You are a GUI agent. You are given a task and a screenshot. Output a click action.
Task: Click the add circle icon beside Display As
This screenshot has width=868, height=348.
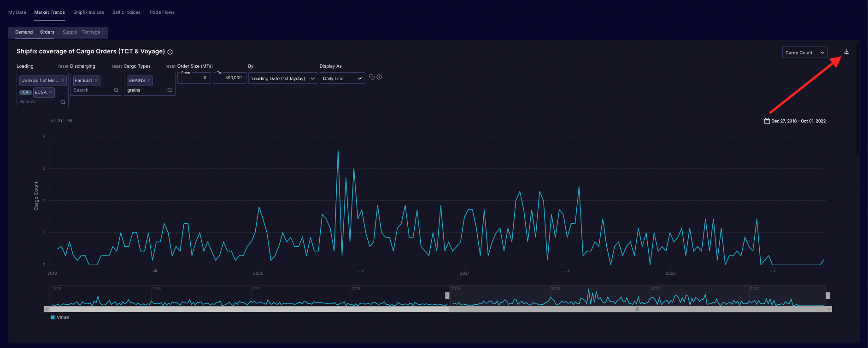(379, 77)
